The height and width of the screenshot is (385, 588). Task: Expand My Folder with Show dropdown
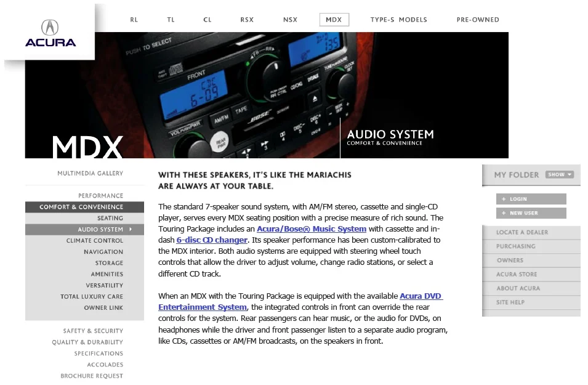point(560,175)
